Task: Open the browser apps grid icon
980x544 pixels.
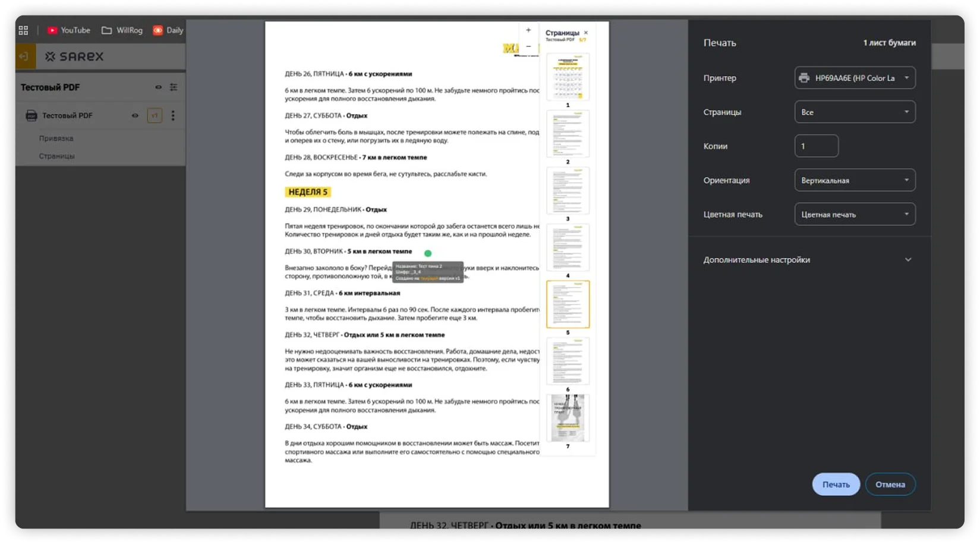Action: click(x=23, y=30)
